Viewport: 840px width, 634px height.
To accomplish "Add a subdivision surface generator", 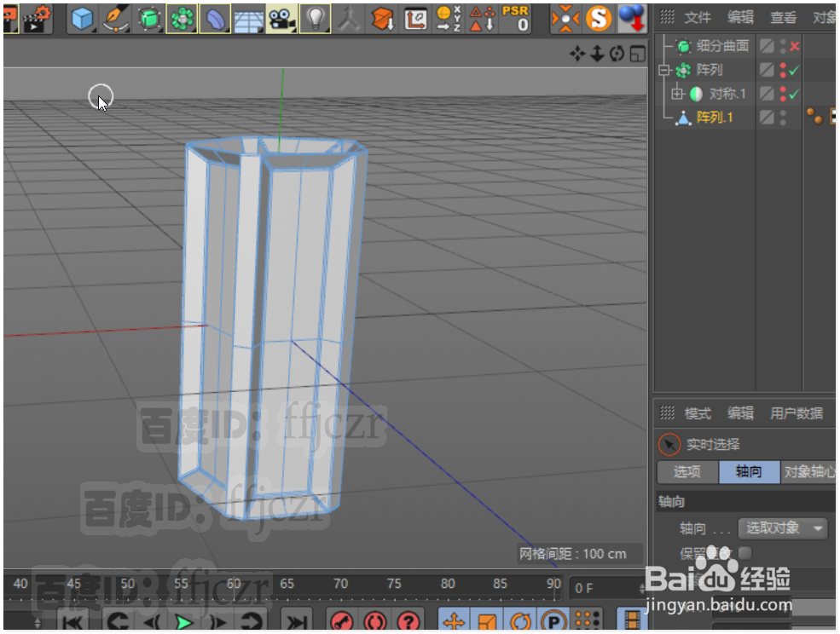I will (149, 19).
